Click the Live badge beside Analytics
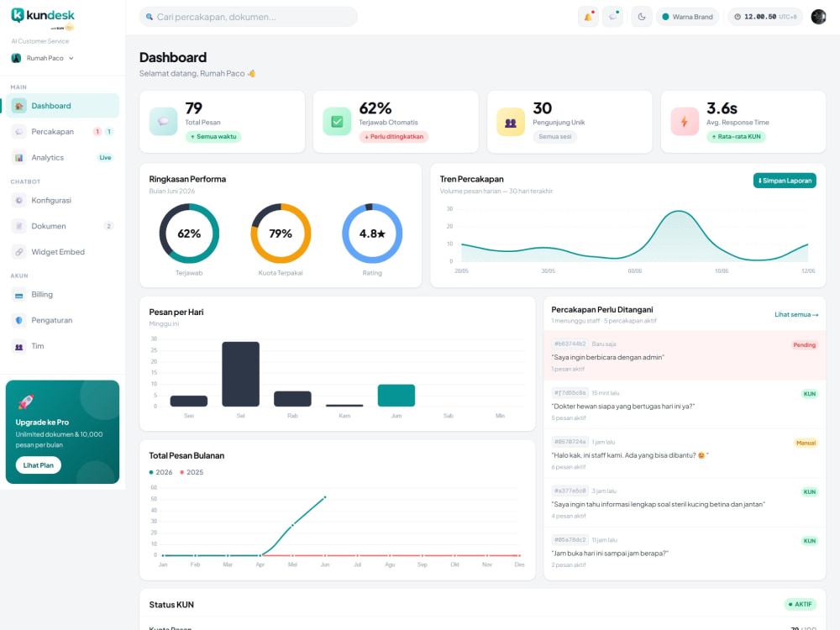 coord(105,158)
